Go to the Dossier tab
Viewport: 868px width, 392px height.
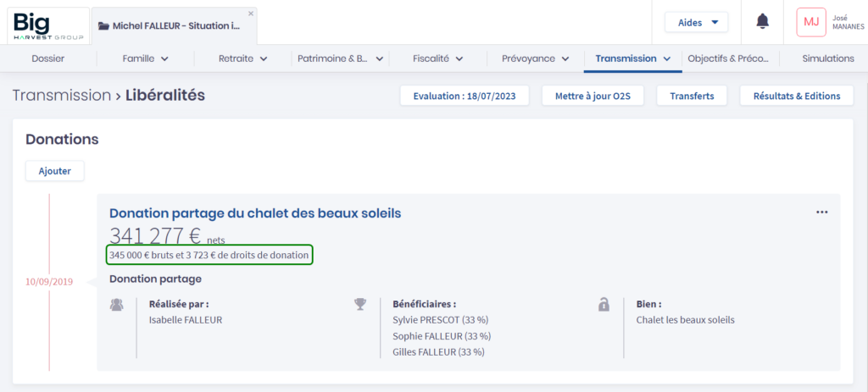tap(47, 58)
